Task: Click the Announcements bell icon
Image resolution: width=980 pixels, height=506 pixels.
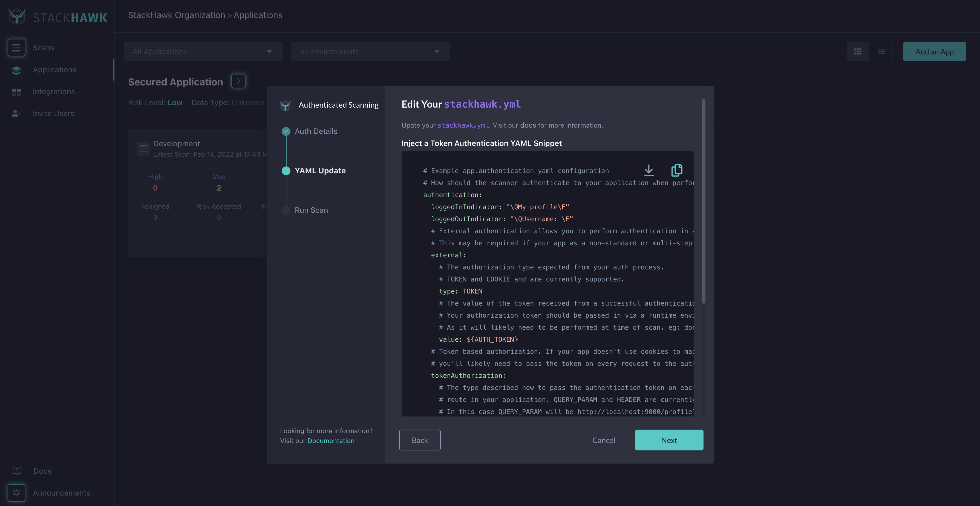Action: click(x=16, y=493)
